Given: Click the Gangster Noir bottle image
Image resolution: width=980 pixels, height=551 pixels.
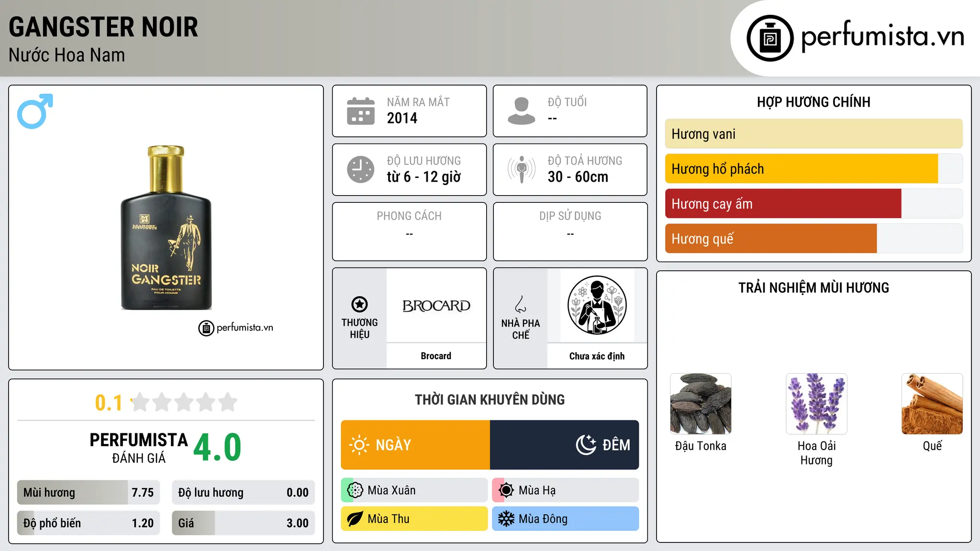Looking at the screenshot, I should [x=166, y=228].
